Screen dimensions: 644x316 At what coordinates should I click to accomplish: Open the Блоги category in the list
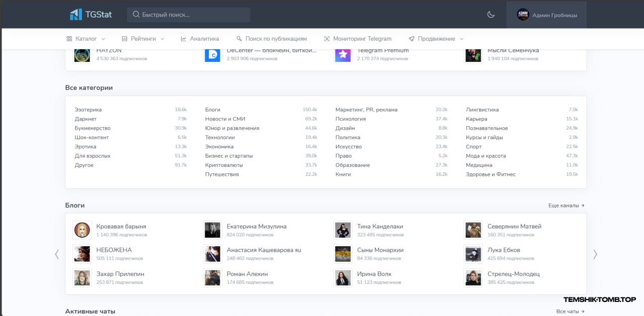click(x=213, y=110)
